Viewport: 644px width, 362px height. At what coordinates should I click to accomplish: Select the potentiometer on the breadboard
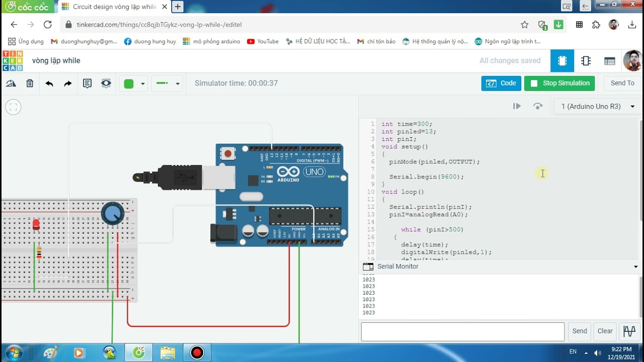point(112,214)
